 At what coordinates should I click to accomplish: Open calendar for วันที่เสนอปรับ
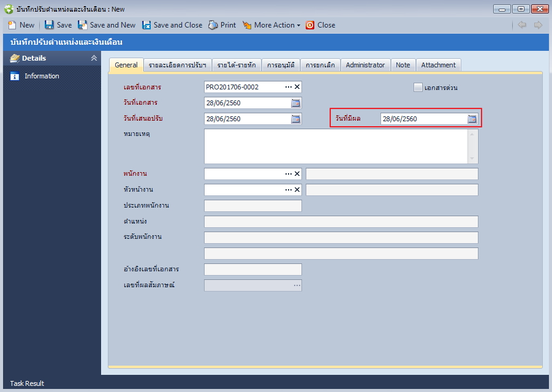(x=296, y=119)
